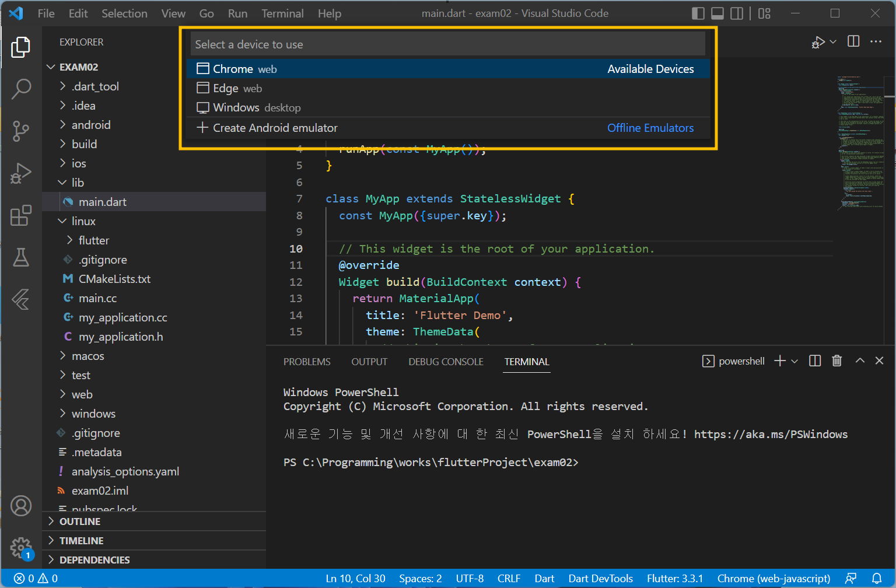Open the Flutter sidebar icon

(21, 299)
